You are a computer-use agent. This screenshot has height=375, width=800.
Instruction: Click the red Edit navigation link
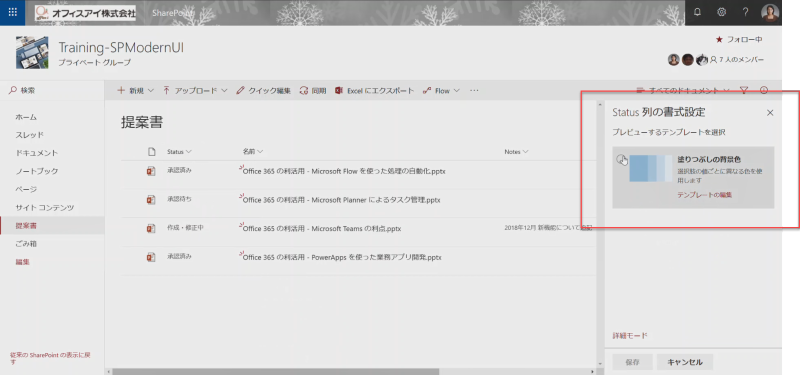(x=22, y=262)
